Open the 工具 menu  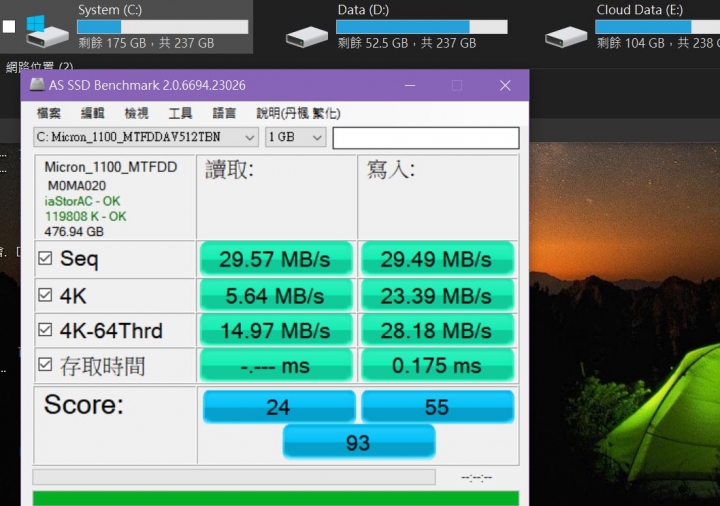pyautogui.click(x=180, y=113)
